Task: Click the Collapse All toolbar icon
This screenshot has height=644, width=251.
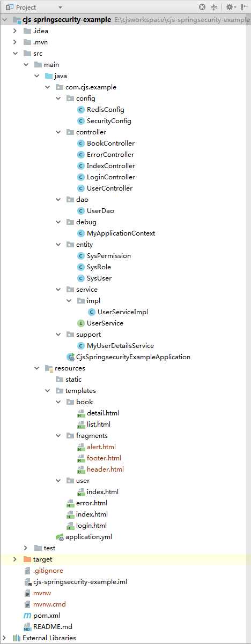Action: pyautogui.click(x=214, y=7)
